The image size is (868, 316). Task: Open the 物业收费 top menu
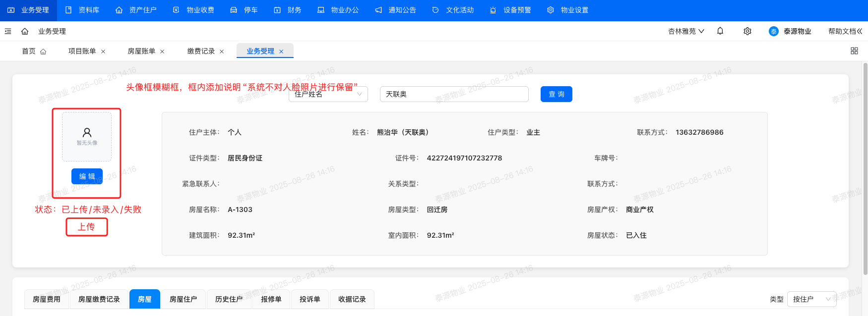tap(194, 10)
